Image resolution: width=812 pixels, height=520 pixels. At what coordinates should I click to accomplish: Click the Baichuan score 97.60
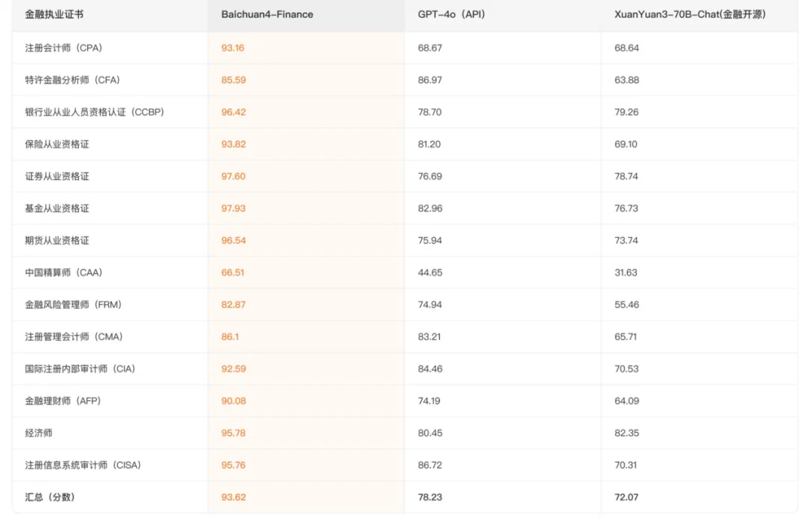234,176
